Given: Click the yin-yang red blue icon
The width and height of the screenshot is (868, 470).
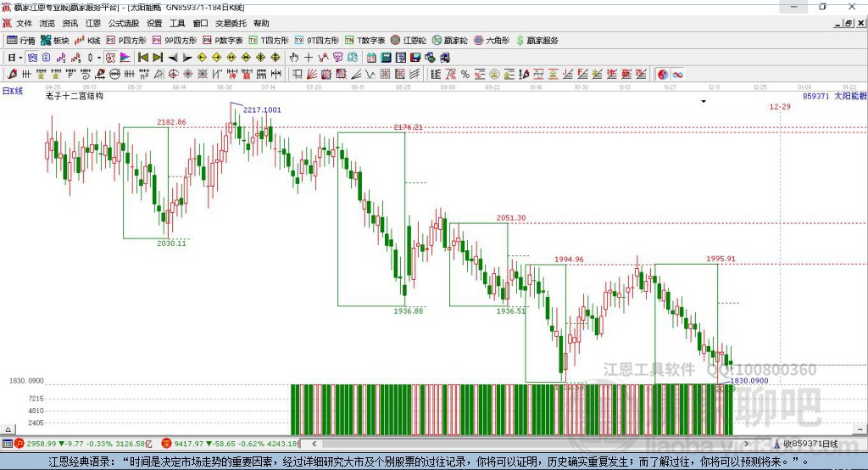Looking at the screenshot, I should click(x=663, y=75).
